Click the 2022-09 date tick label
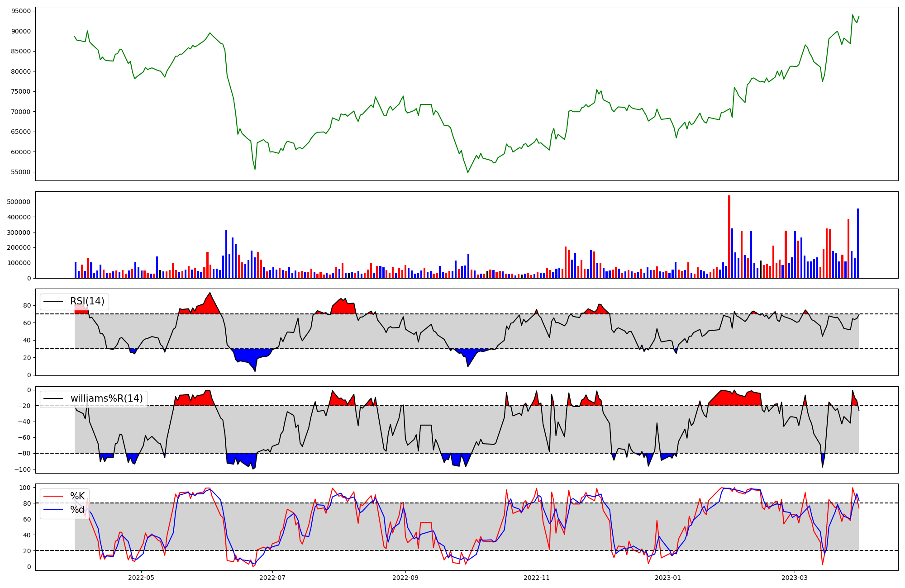The image size is (905, 588). pyautogui.click(x=405, y=578)
